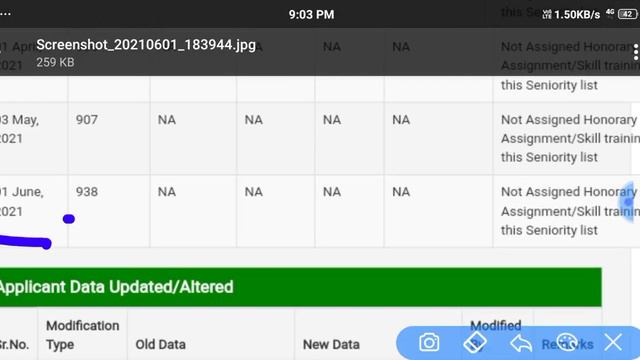The height and width of the screenshot is (360, 640).
Task: Tap the 9:03 PM clock in status bar
Action: [x=311, y=15]
